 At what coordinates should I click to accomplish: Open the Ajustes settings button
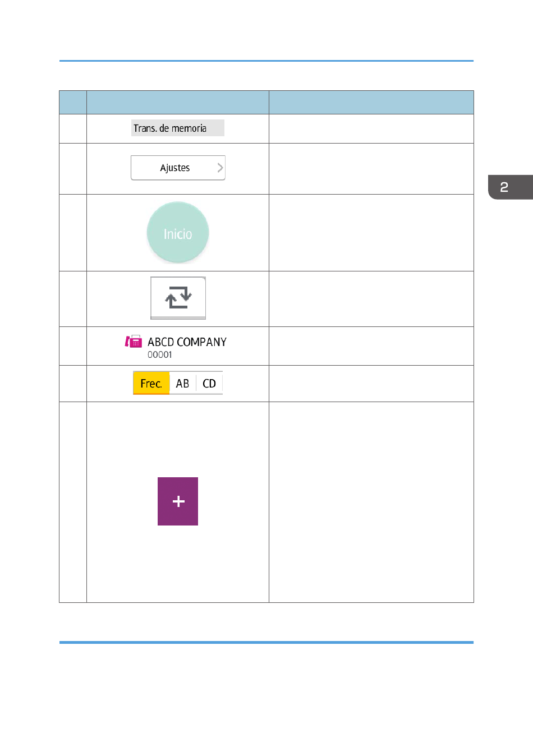(178, 168)
